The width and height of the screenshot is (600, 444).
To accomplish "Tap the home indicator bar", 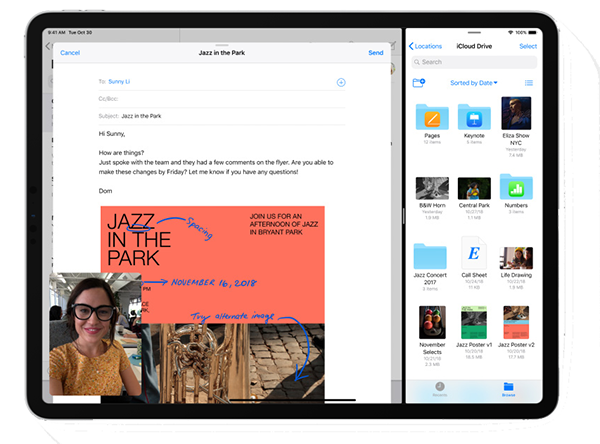I will tap(292, 400).
